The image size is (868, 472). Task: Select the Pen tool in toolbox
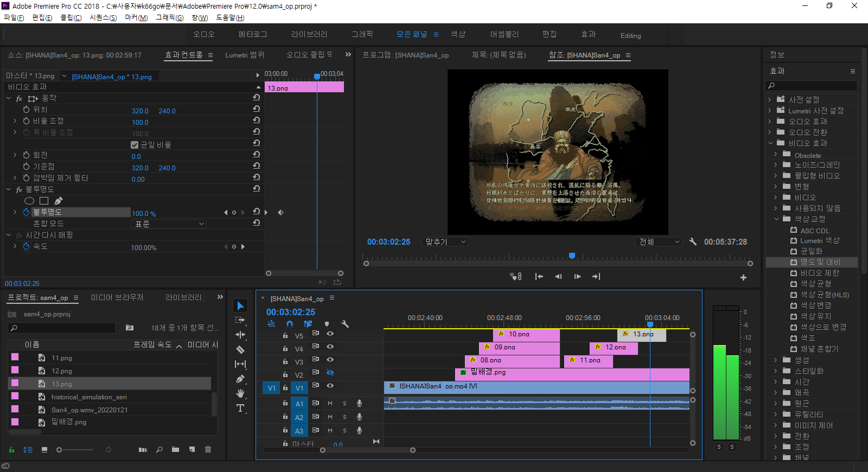(x=240, y=379)
